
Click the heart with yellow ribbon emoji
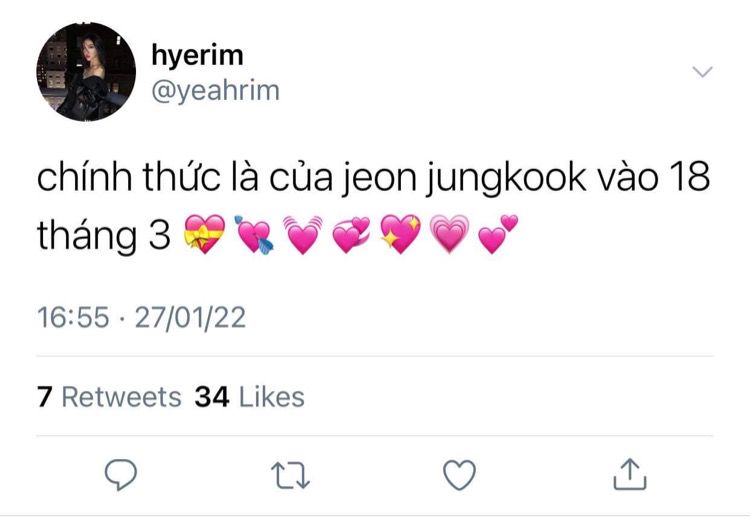pos(205,234)
